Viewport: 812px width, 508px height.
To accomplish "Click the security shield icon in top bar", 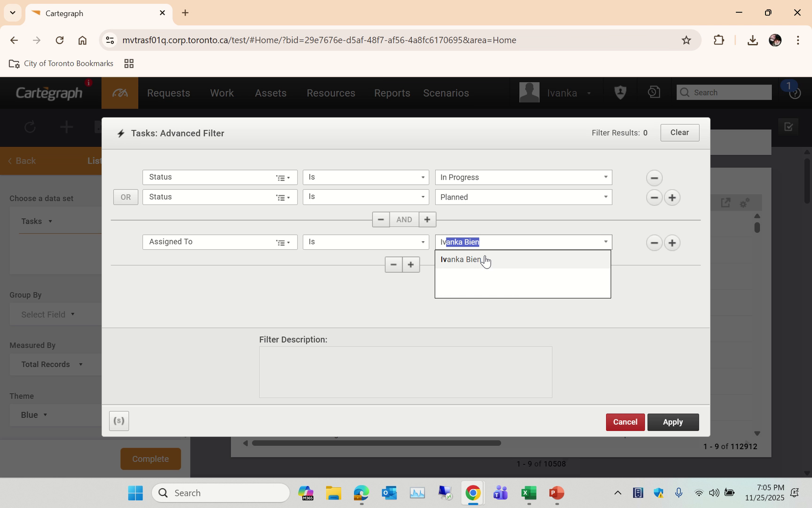I will [620, 92].
